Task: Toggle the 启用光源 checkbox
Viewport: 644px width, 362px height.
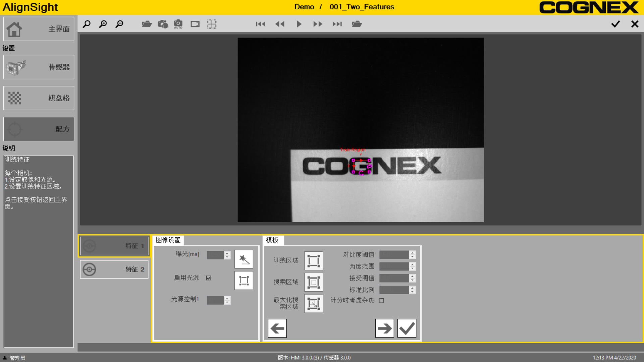Action: (x=209, y=278)
